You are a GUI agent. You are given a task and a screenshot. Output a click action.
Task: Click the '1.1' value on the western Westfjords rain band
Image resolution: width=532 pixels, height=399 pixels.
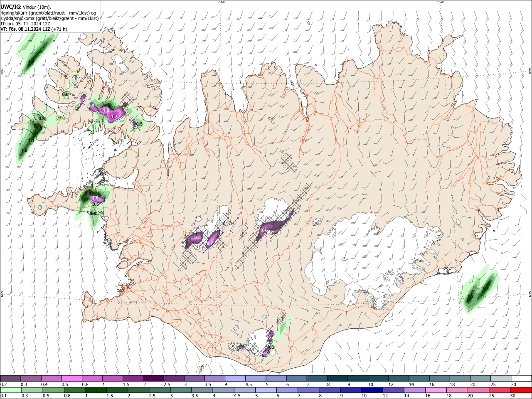pyautogui.click(x=31, y=140)
